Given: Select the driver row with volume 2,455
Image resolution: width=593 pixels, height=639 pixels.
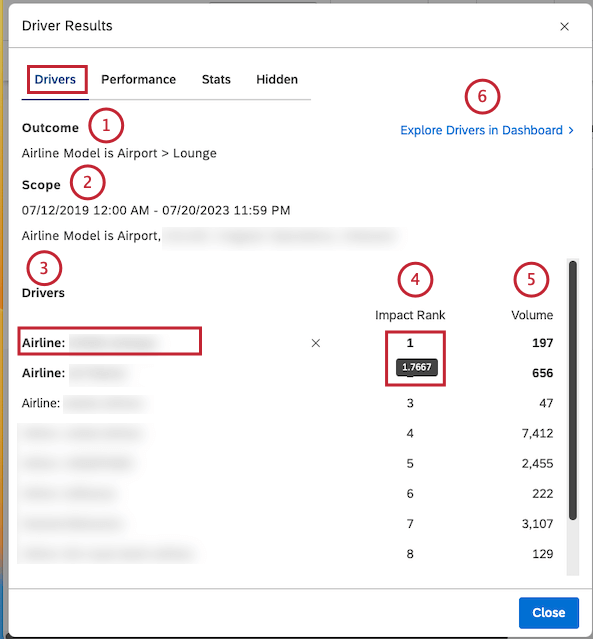Looking at the screenshot, I should [x=287, y=463].
